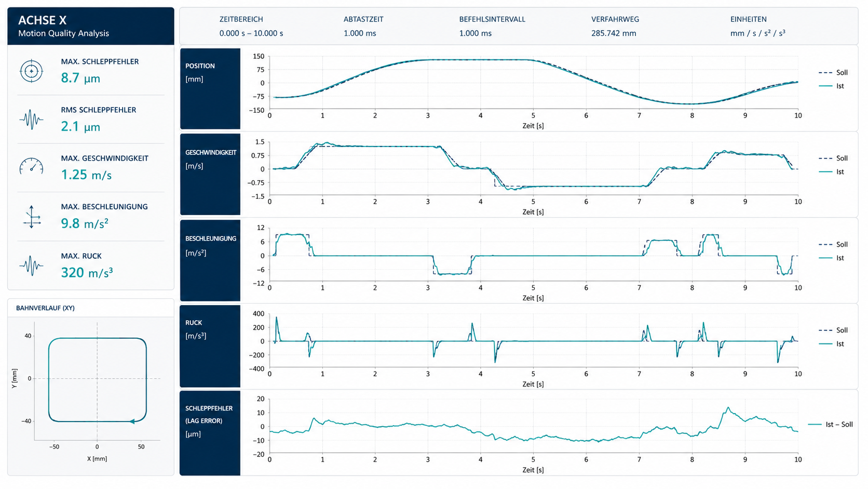Click the waveform icon beside RMS Schleppfehler
The height and width of the screenshot is (489, 868).
pyautogui.click(x=31, y=120)
